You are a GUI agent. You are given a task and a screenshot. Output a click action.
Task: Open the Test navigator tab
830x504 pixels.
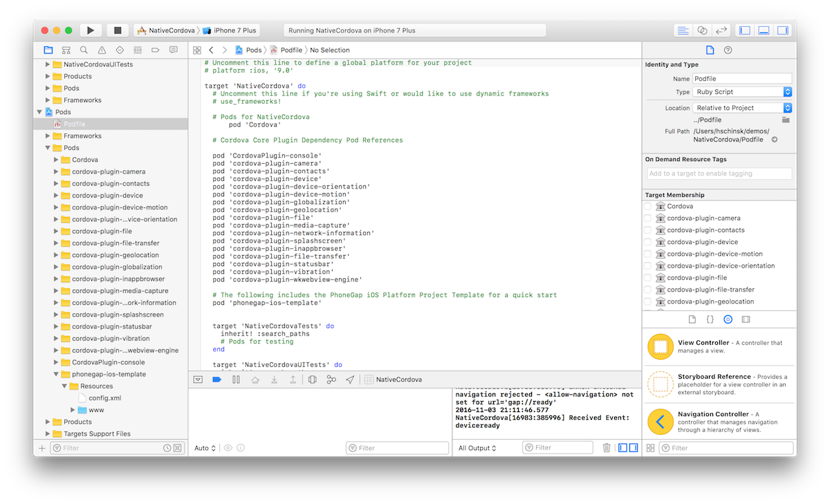(120, 50)
